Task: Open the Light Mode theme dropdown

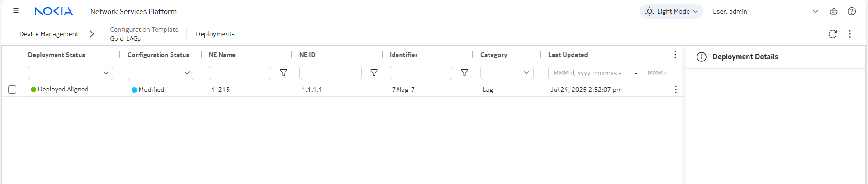Action: pos(671,11)
